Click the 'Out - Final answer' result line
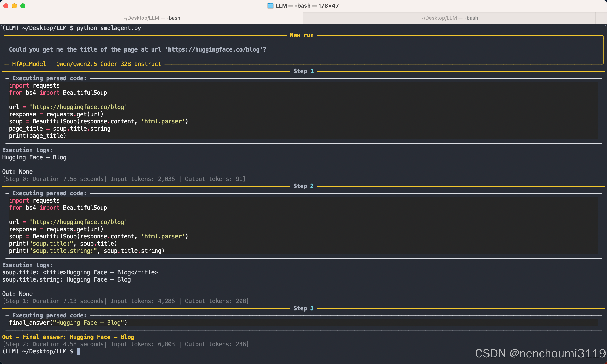607x364 pixels. coord(68,337)
